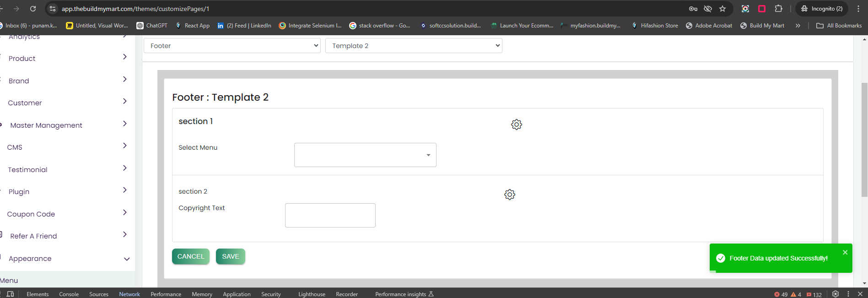Open the Footer page selector dropdown
The image size is (868, 298).
pyautogui.click(x=232, y=46)
